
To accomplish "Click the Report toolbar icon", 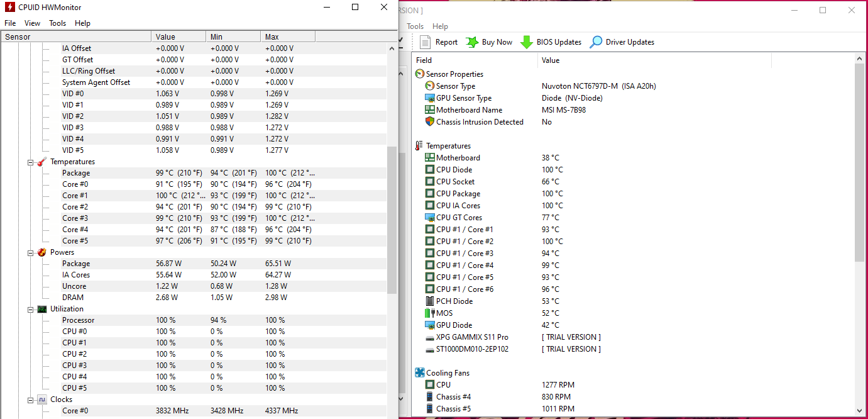I will pyautogui.click(x=425, y=42).
